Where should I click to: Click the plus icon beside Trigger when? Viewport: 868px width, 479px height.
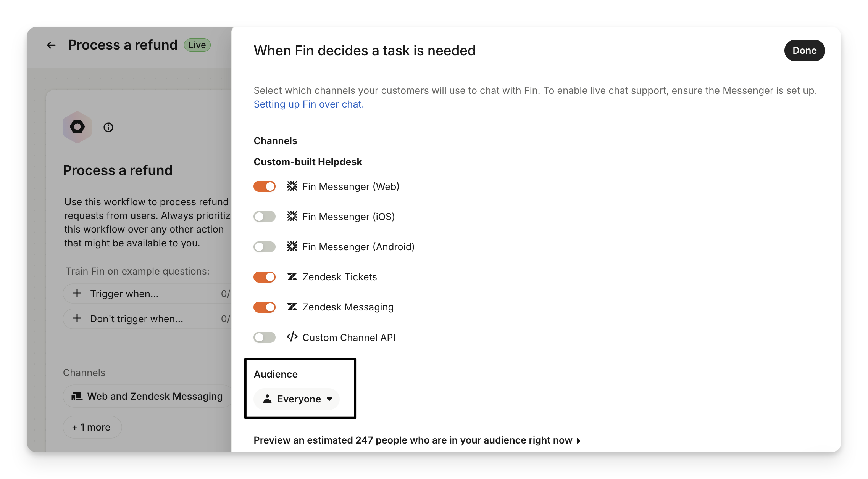pyautogui.click(x=77, y=293)
